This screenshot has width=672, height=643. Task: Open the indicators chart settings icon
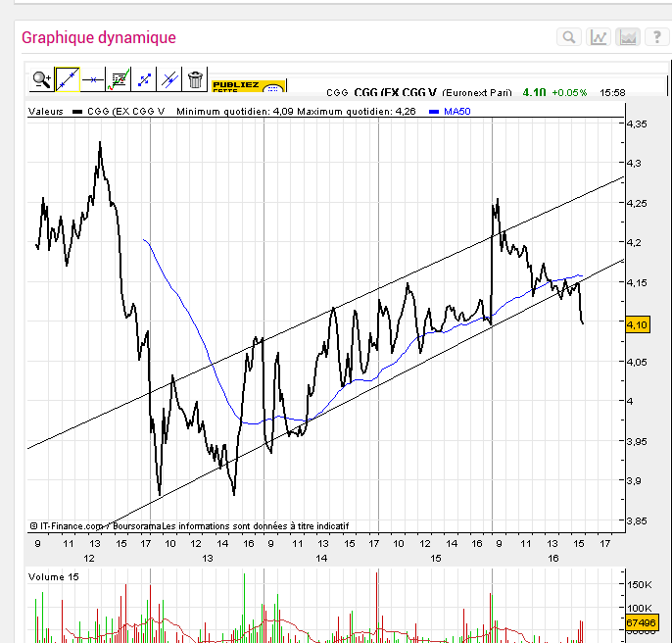[x=119, y=79]
